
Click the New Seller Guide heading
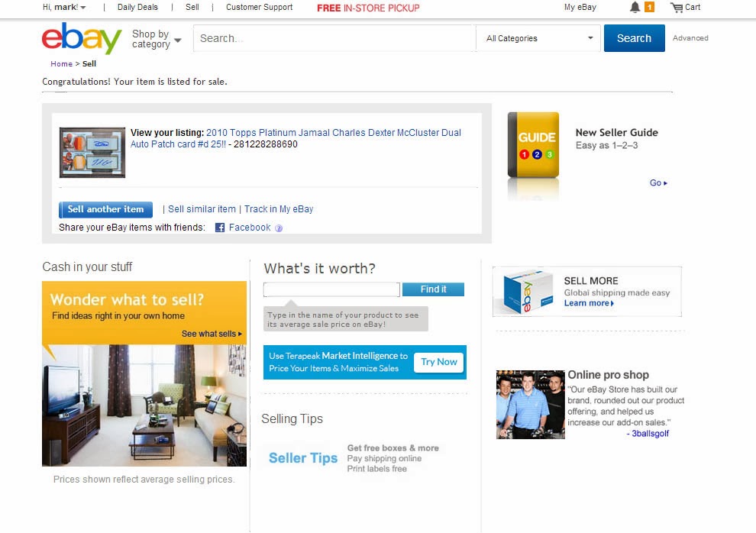617,133
